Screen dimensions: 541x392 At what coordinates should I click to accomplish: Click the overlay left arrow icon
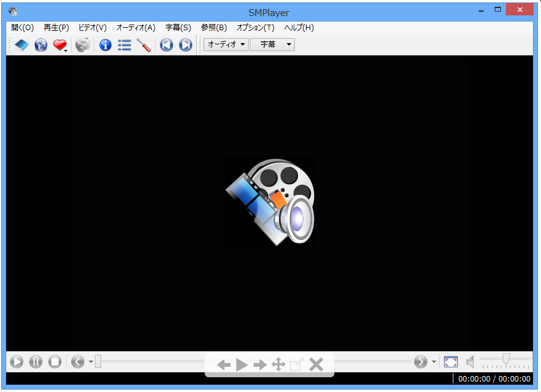pos(223,364)
